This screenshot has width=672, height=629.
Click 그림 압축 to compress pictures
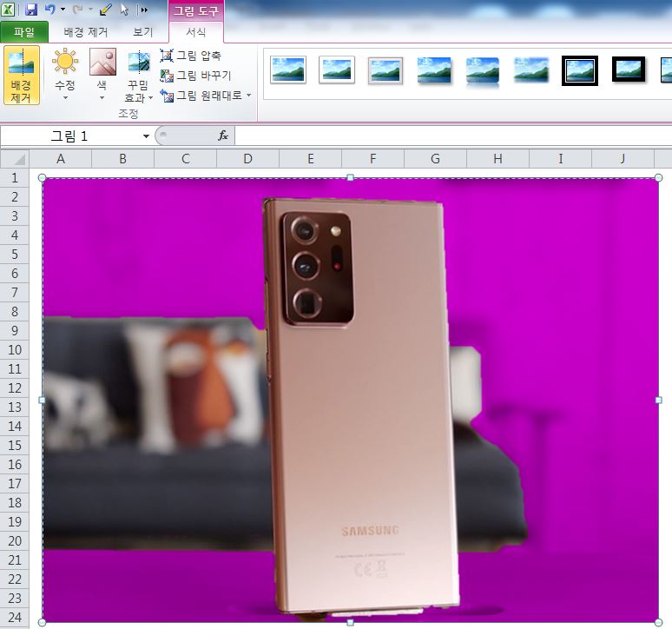191,56
